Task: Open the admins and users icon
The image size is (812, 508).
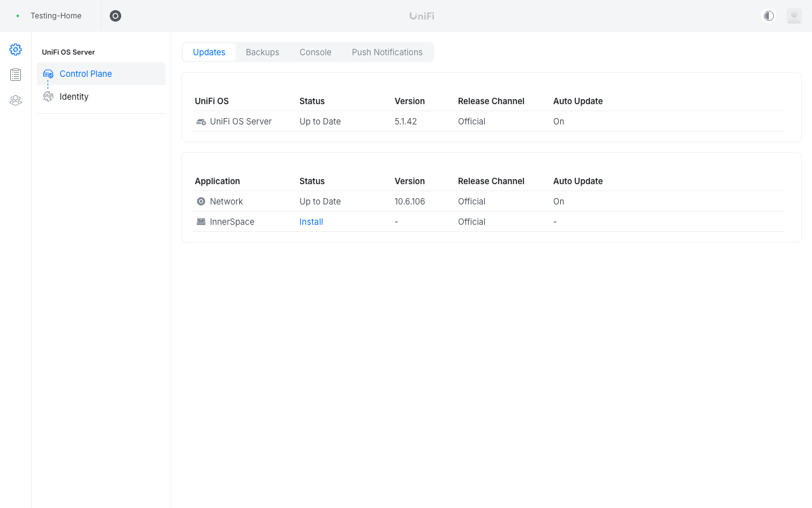Action: coord(15,100)
